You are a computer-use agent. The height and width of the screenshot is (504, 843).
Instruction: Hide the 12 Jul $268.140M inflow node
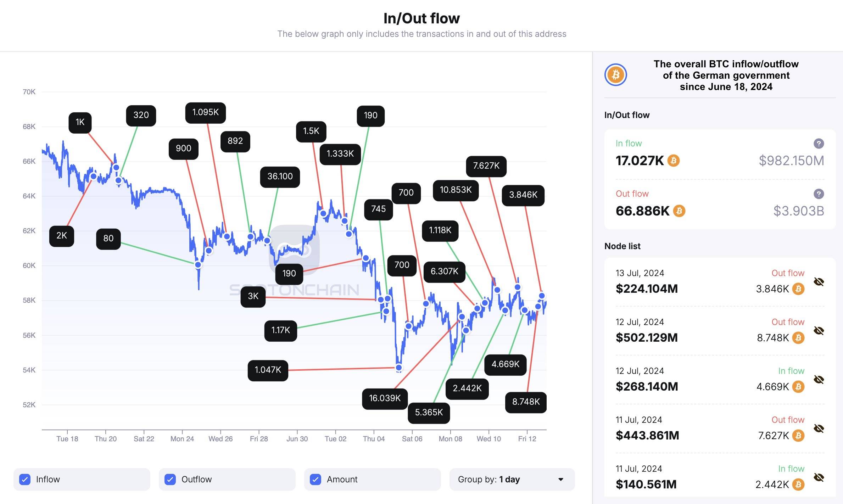click(819, 380)
